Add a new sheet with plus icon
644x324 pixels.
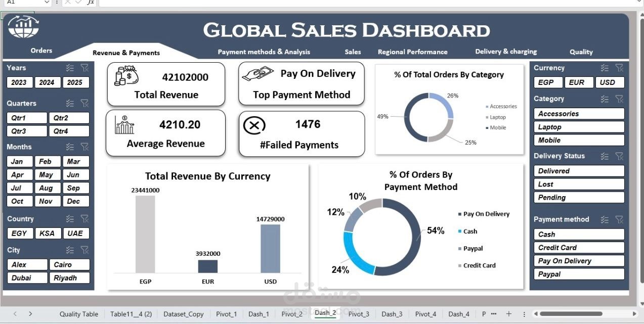[x=509, y=314]
